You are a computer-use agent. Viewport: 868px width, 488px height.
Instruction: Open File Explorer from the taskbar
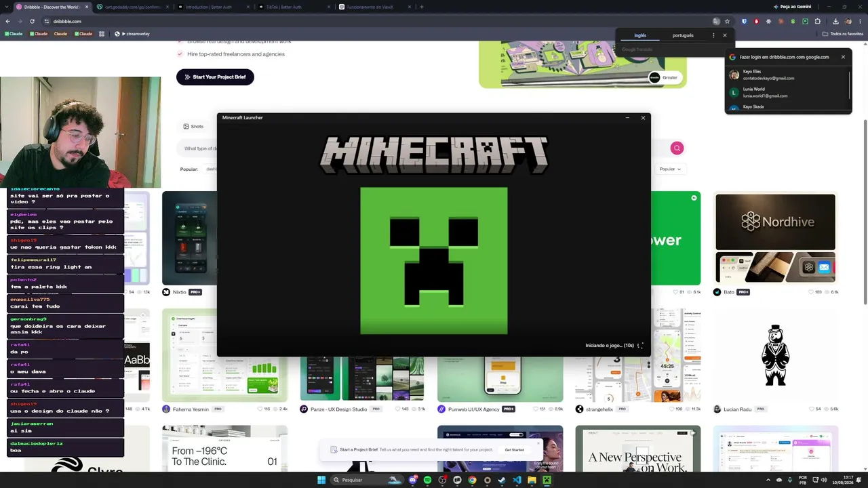[532, 480]
